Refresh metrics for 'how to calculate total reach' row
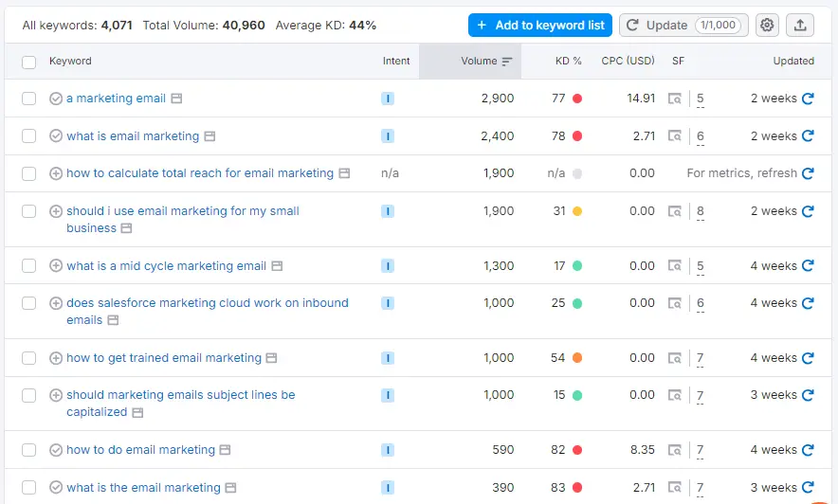Viewport: 838px width, 504px height. tap(808, 173)
